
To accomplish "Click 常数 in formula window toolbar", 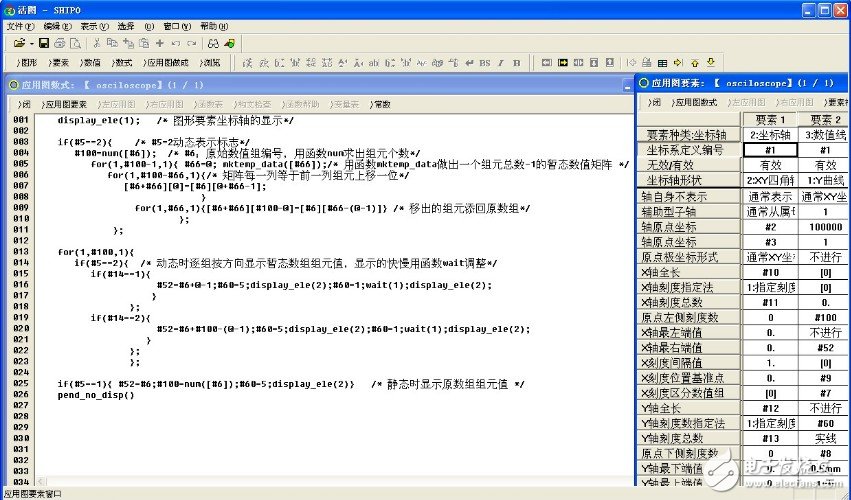I will point(380,104).
